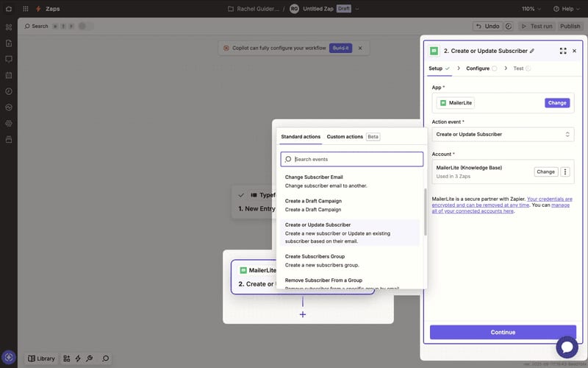Click the Untitled Zap title
Image resolution: width=588 pixels, height=368 pixels.
318,9
